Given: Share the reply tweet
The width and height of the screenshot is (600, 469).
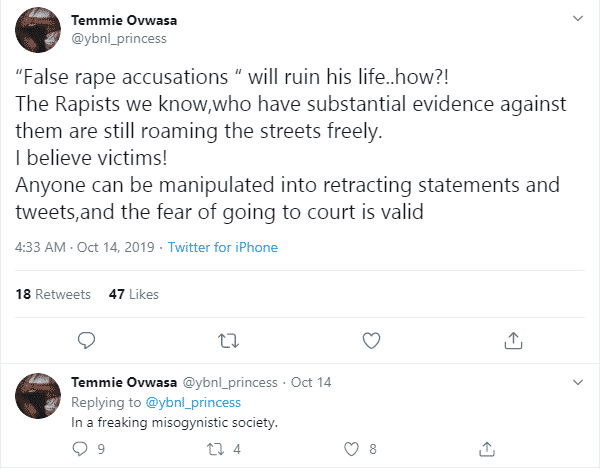Looking at the screenshot, I should pos(488,449).
